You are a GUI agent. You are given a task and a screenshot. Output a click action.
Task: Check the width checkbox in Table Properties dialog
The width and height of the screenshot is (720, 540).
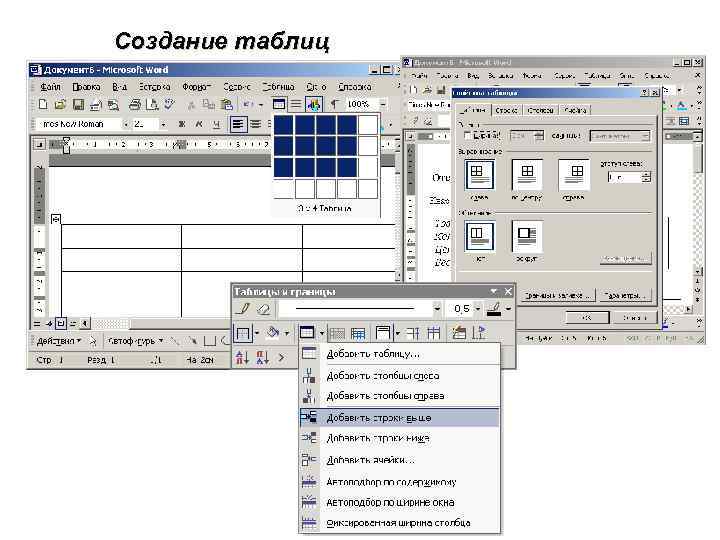pyautogui.click(x=468, y=135)
